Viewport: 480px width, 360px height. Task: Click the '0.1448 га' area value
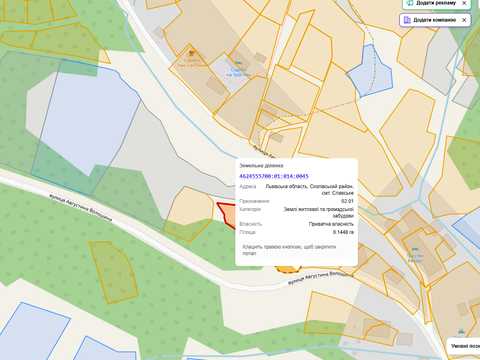coord(343,232)
